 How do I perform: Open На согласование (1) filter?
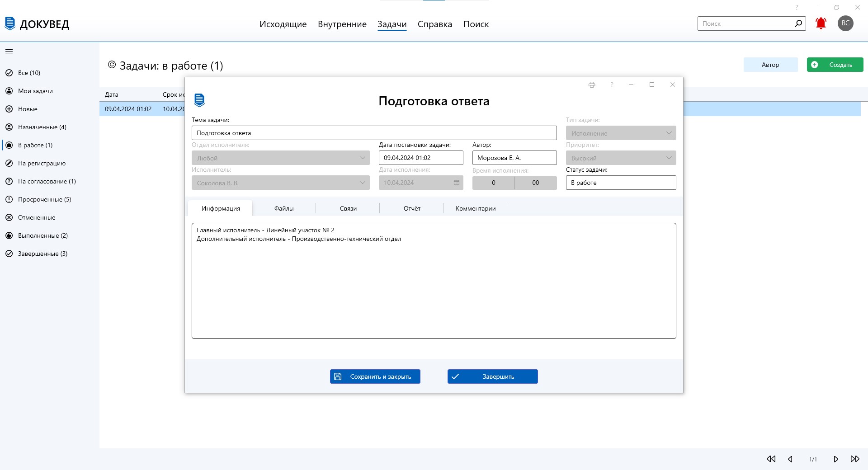(x=47, y=181)
